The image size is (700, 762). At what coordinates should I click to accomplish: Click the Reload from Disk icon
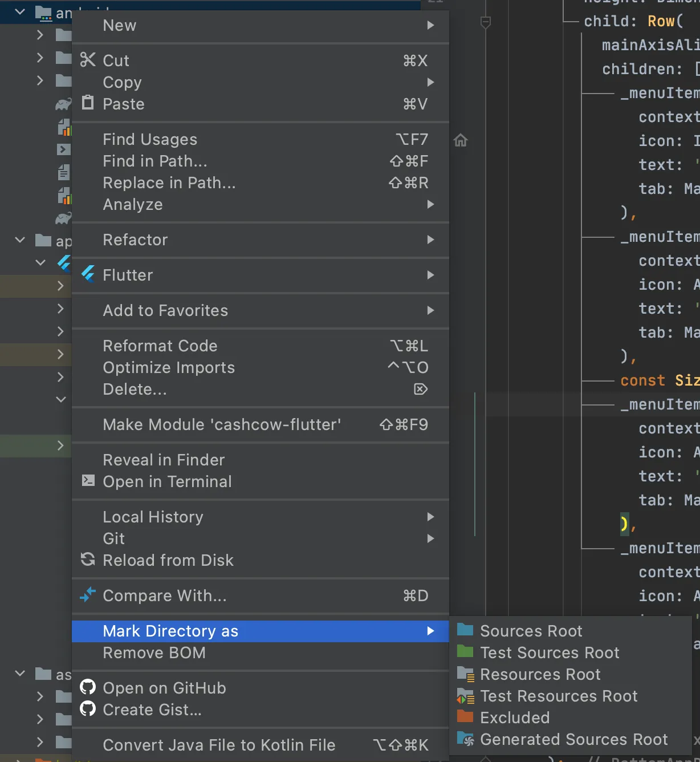tap(88, 560)
